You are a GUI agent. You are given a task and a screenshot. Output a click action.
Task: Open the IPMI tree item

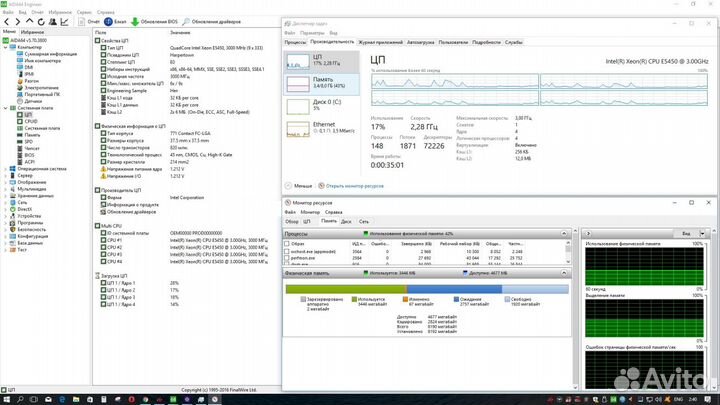click(x=25, y=74)
